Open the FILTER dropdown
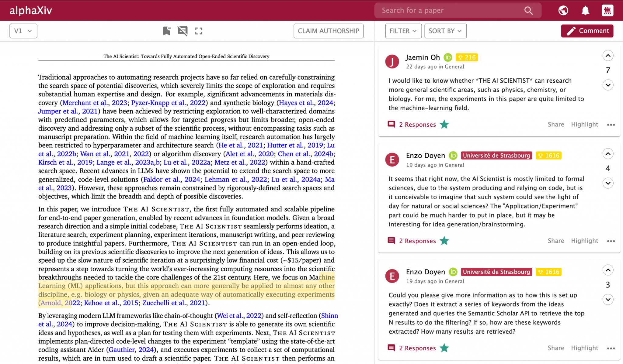The image size is (623, 364). [403, 31]
